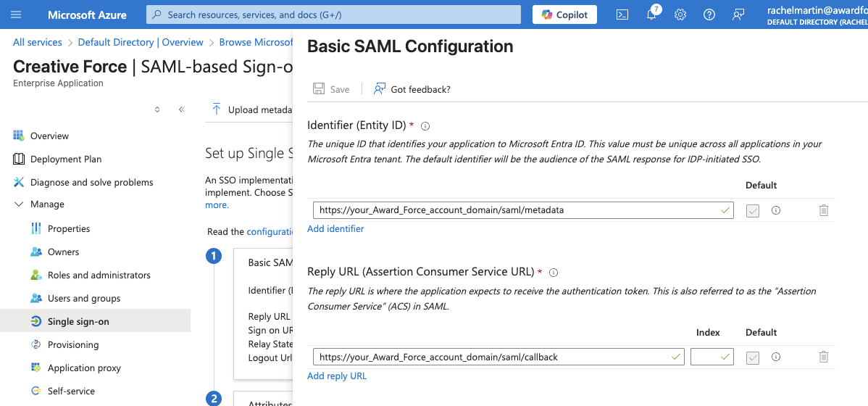
Task: Delete the saml/callback reply URL
Action: coord(824,357)
